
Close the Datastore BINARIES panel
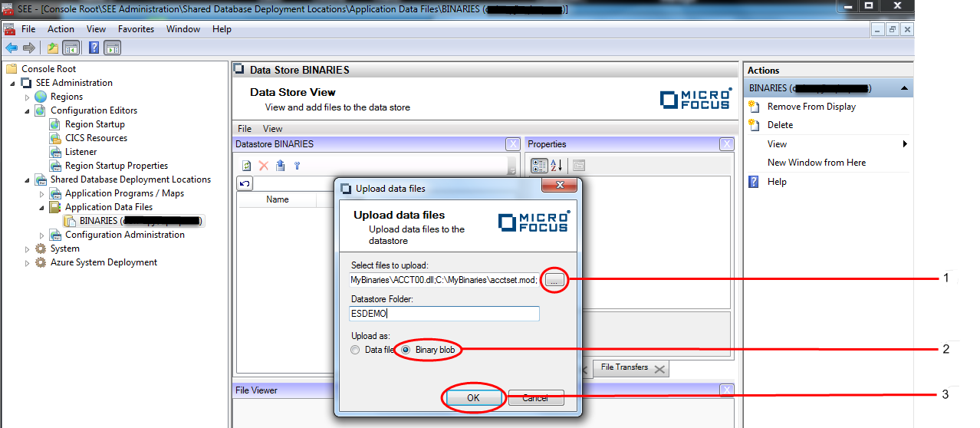pyautogui.click(x=513, y=144)
